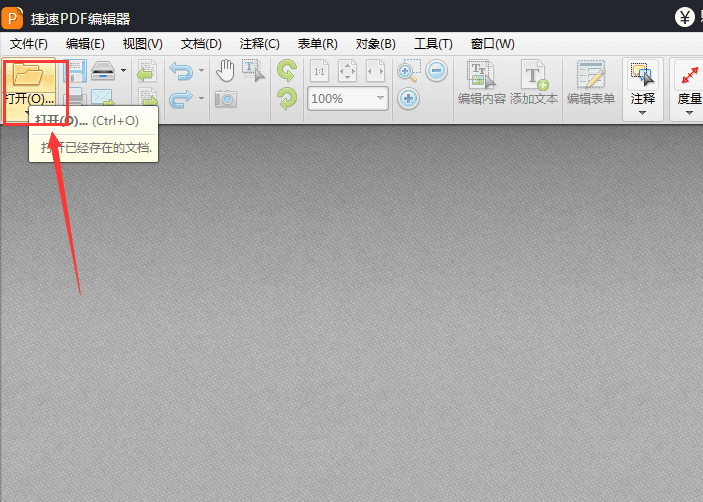Open the 编辑(E) menu
Viewport: 703px width, 502px height.
(85, 44)
